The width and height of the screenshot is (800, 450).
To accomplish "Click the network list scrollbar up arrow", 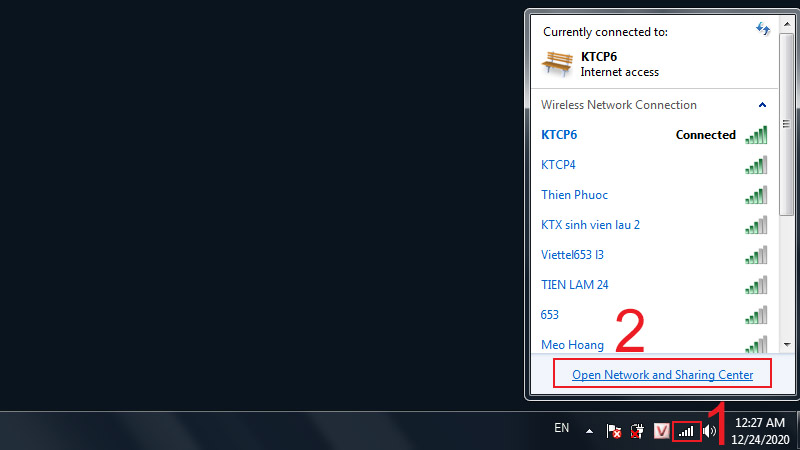I will click(786, 21).
